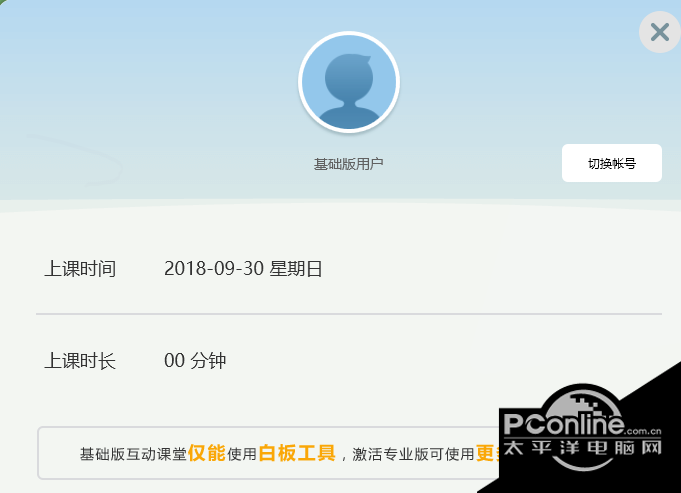
Task: Click the .com.cn text on the watermark
Action: (644, 431)
